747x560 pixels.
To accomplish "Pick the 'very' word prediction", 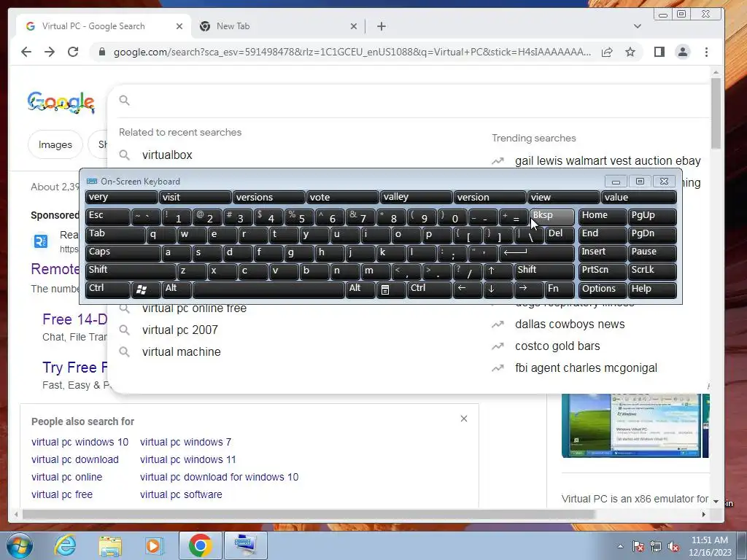I will click(x=121, y=197).
